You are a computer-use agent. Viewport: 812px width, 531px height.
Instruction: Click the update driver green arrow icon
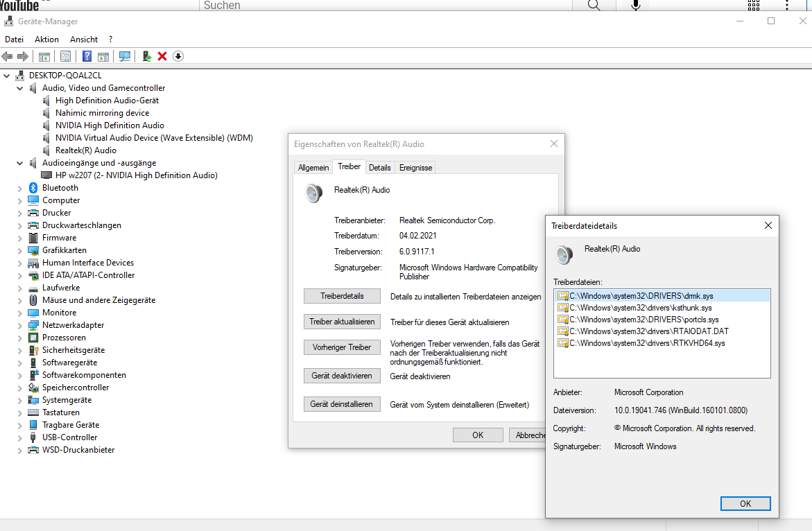pos(146,56)
